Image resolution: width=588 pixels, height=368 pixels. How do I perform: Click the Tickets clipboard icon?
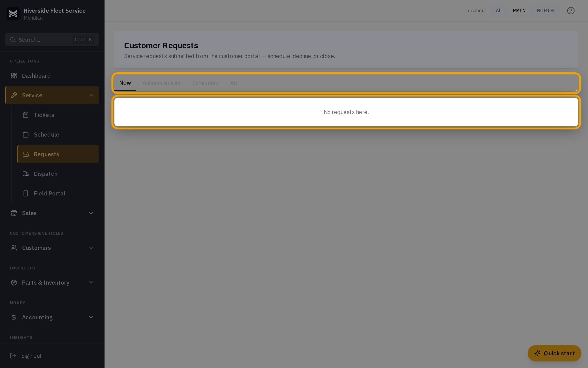(26, 115)
